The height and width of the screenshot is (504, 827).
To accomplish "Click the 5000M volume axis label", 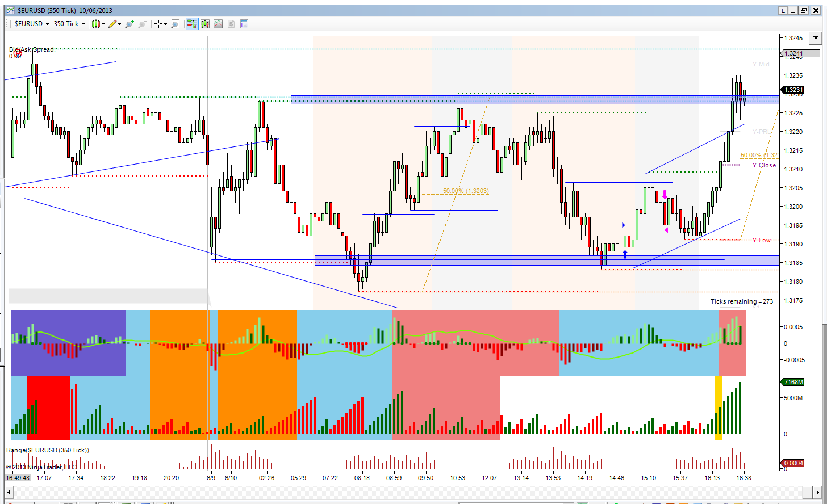I will 795,398.
